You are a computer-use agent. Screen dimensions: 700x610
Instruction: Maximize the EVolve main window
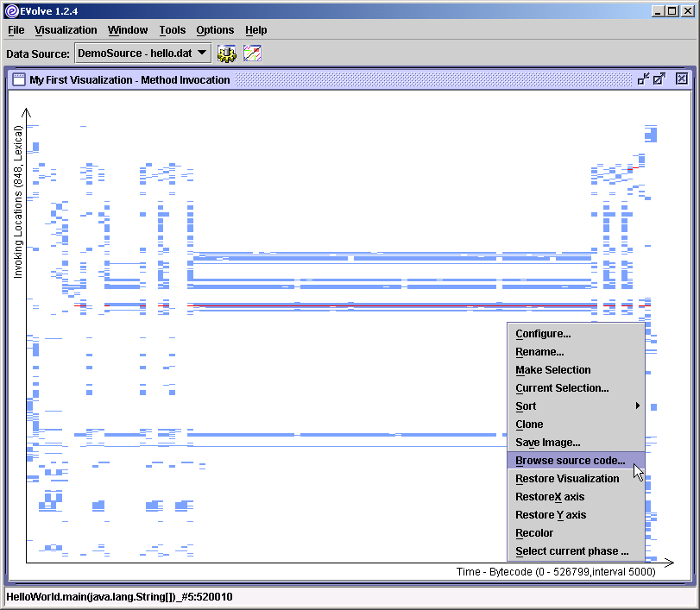click(672, 11)
